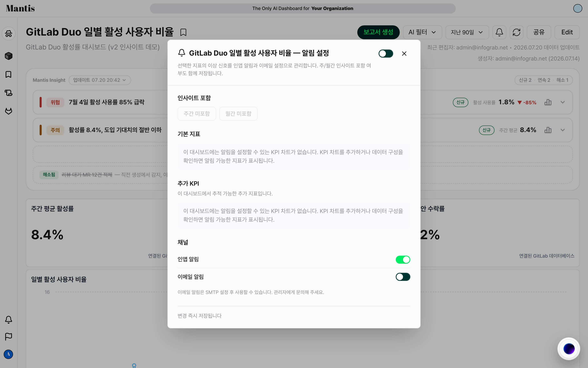This screenshot has height=368, width=588.
Task: Toggle the 인앱 알림 switch
Action: click(403, 259)
